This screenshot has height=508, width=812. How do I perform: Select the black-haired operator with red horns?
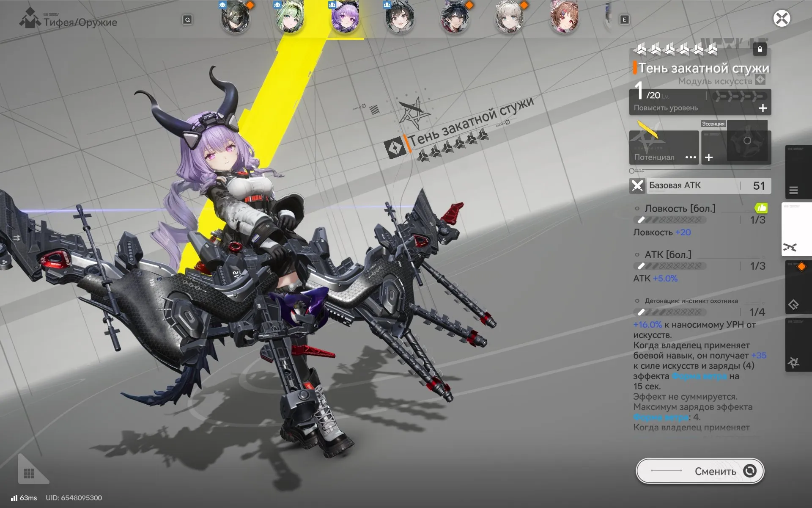455,17
